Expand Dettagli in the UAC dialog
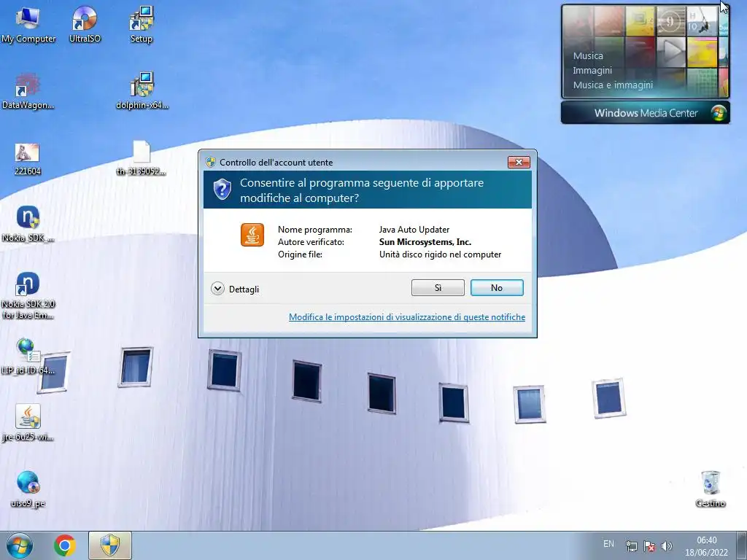747x560 pixels. click(x=235, y=289)
